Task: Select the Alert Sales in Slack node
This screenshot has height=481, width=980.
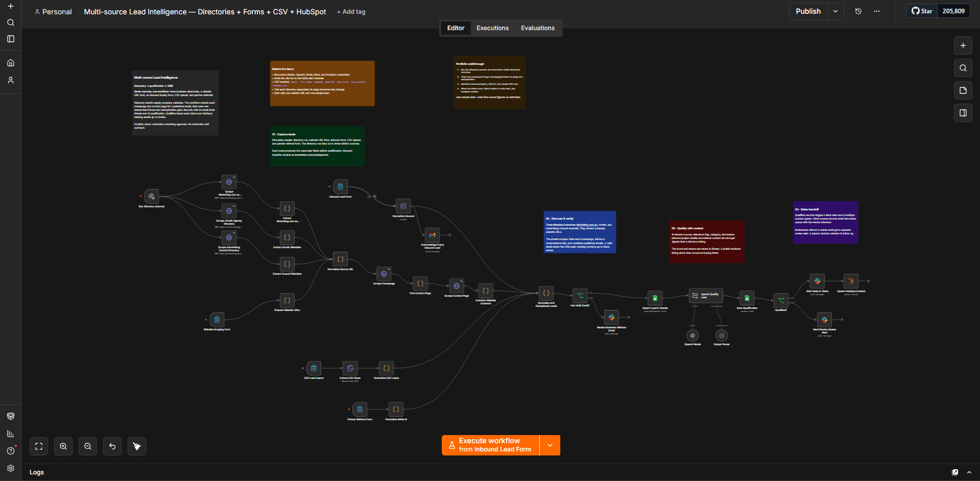Action: [817, 281]
